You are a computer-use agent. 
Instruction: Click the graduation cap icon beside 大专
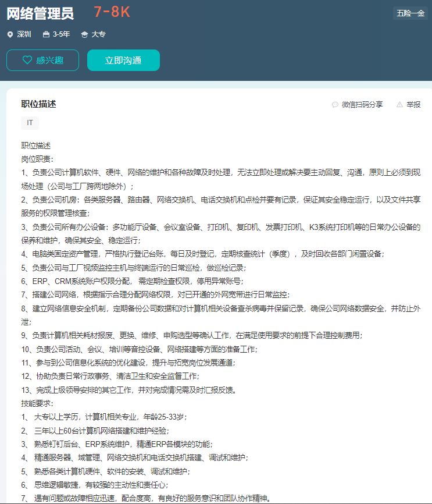(x=84, y=34)
